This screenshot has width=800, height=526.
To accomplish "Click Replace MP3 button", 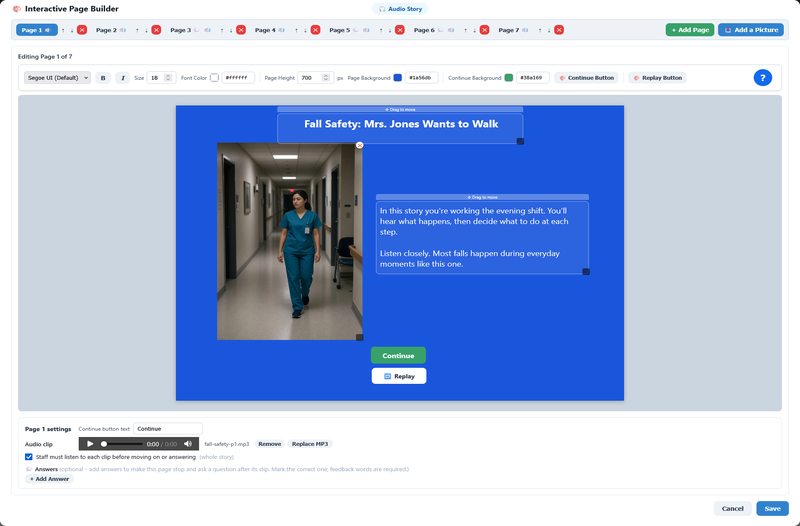I will point(310,444).
